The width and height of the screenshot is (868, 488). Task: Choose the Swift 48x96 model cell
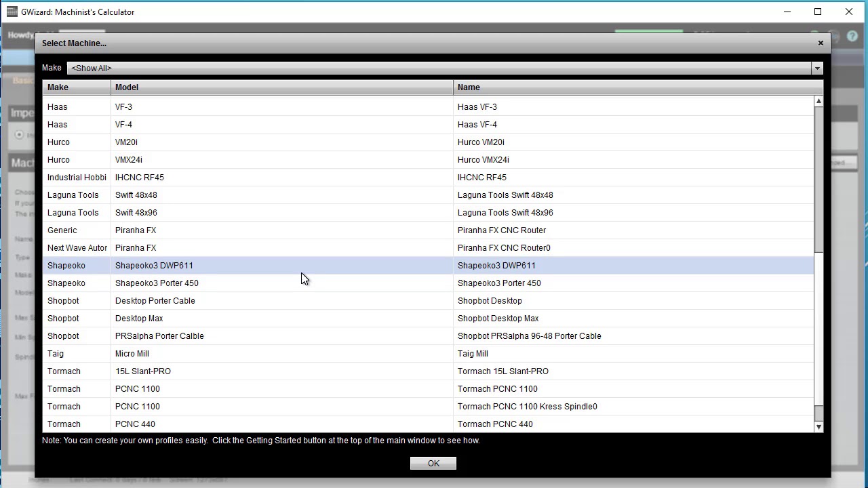[282, 213]
